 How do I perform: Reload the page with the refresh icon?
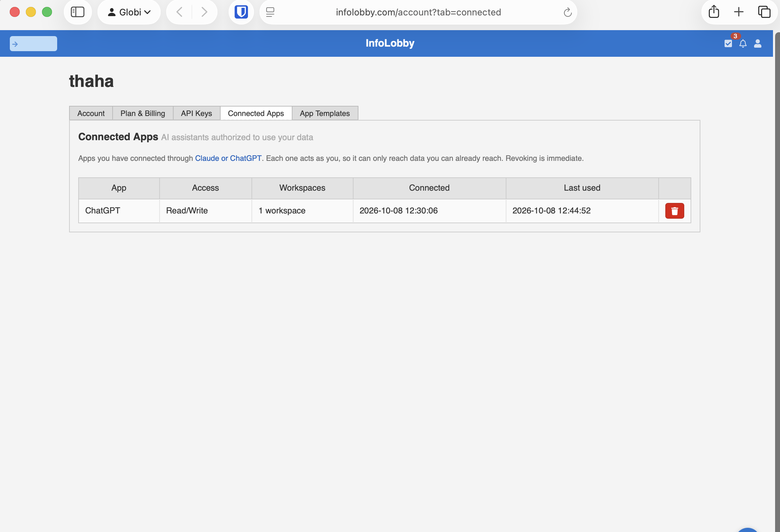567,13
